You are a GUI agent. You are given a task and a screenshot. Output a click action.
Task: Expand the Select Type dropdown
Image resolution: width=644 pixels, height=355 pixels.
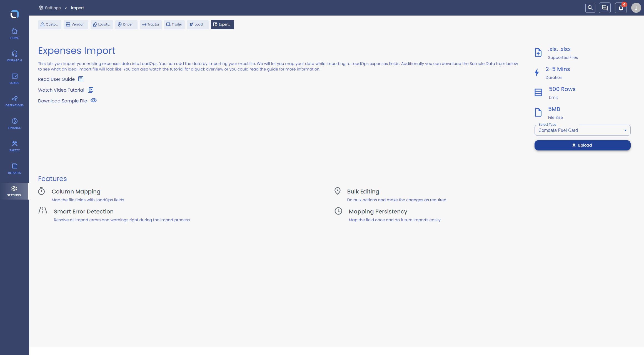[582, 130]
